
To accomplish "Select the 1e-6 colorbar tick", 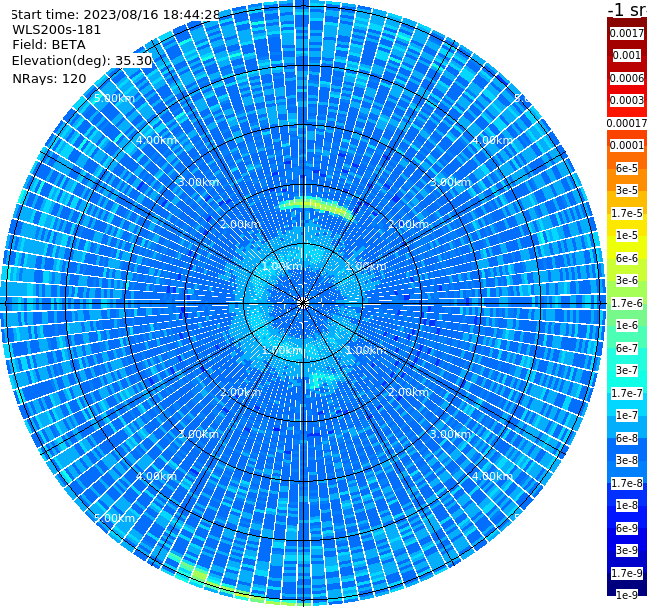I will [x=627, y=325].
